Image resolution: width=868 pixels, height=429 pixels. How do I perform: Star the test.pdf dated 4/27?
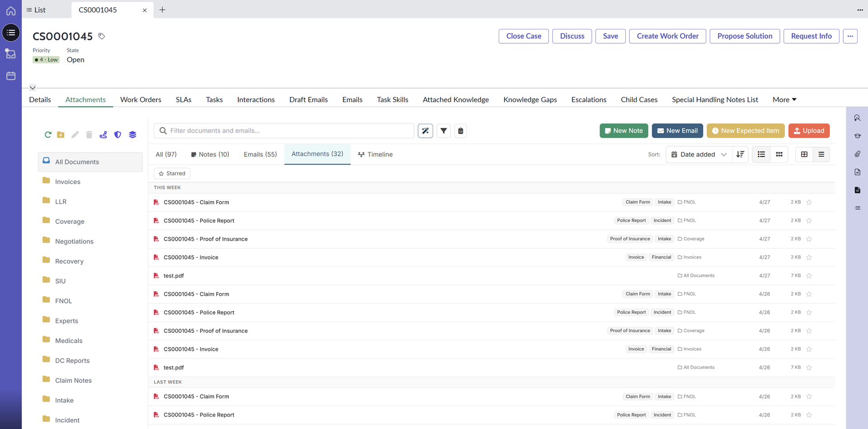pyautogui.click(x=809, y=276)
